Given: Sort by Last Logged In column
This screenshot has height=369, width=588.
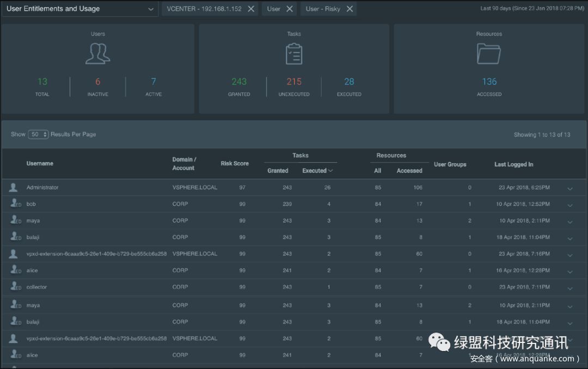Looking at the screenshot, I should (513, 164).
